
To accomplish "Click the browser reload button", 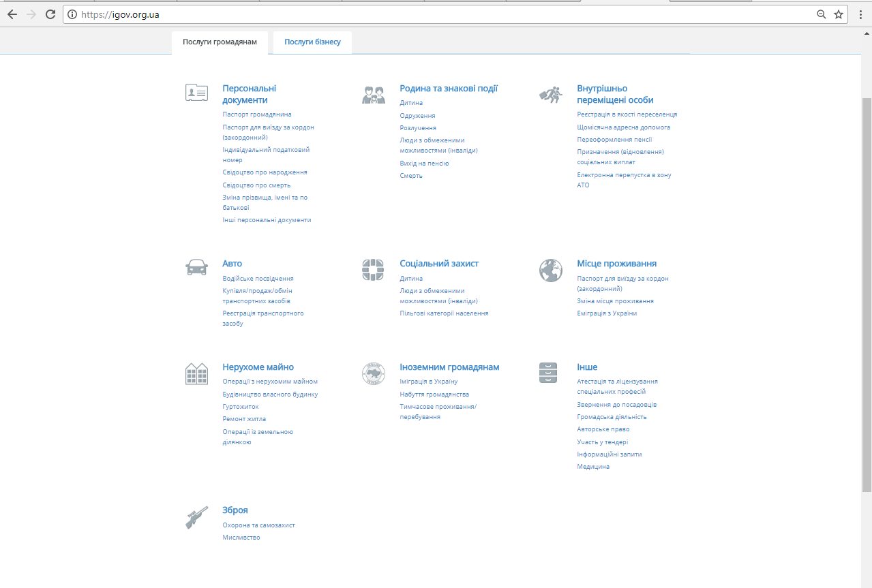I will [50, 14].
